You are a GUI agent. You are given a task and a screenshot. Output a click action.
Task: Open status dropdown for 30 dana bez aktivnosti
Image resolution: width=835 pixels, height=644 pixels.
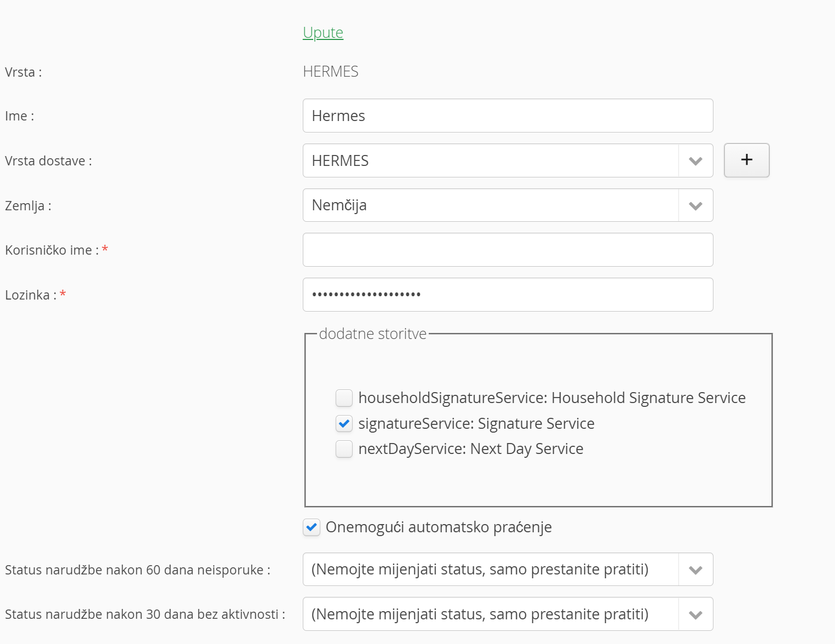tap(508, 614)
